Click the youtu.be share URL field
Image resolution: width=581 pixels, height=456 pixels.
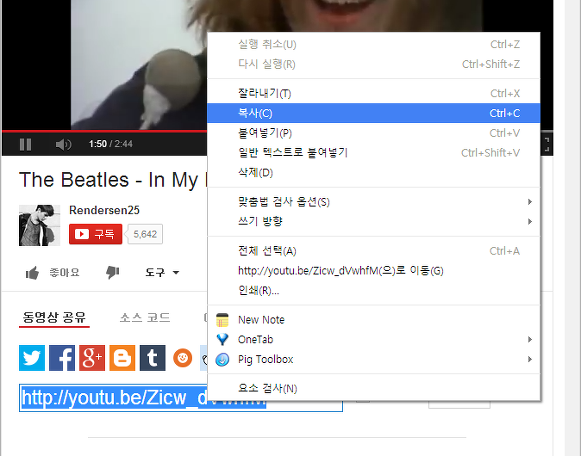point(181,397)
